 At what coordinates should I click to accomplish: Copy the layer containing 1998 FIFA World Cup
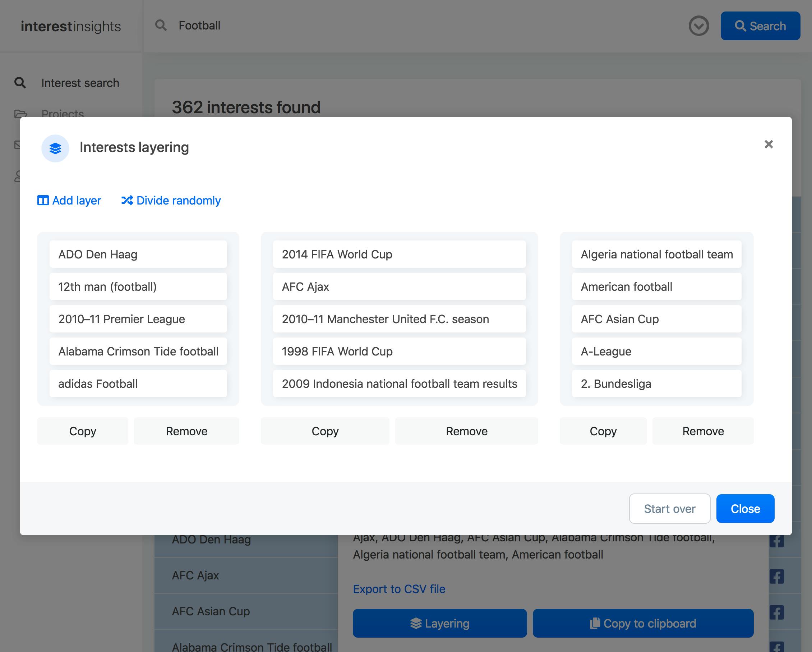coord(325,431)
